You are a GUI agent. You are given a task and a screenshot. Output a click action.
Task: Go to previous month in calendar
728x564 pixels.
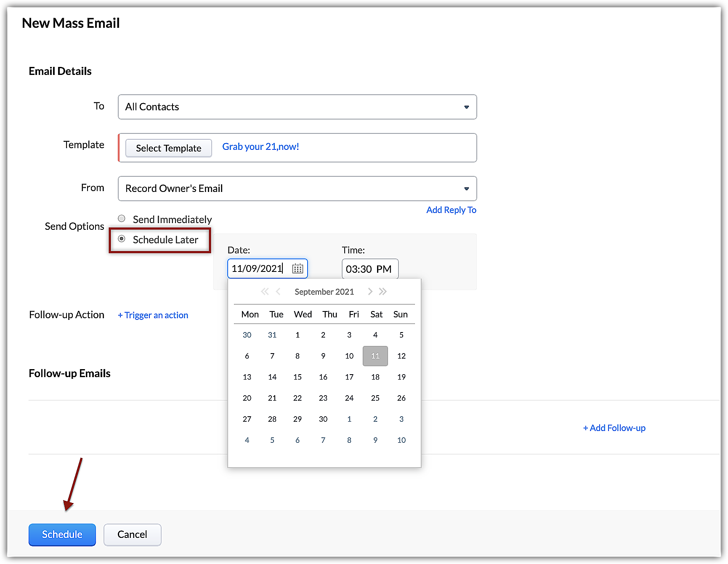click(278, 292)
